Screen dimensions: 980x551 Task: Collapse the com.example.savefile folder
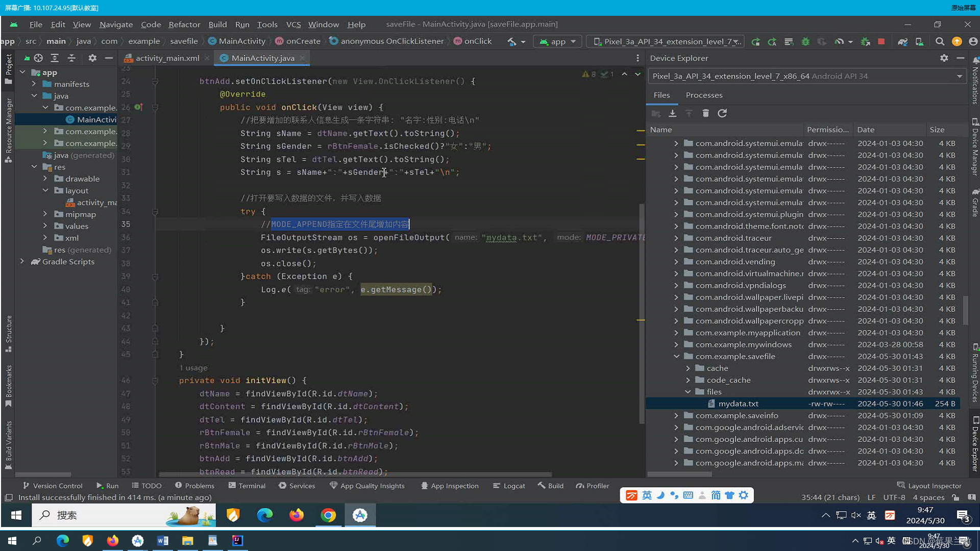click(x=676, y=356)
